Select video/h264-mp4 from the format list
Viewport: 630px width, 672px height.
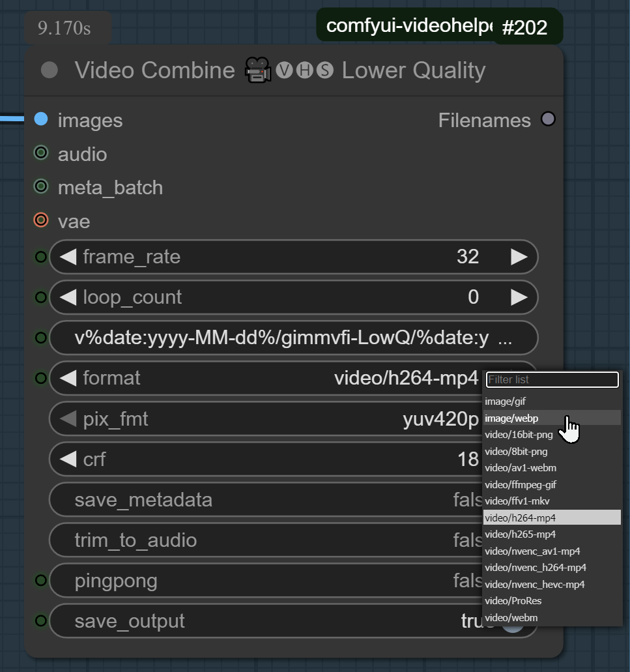click(x=552, y=518)
